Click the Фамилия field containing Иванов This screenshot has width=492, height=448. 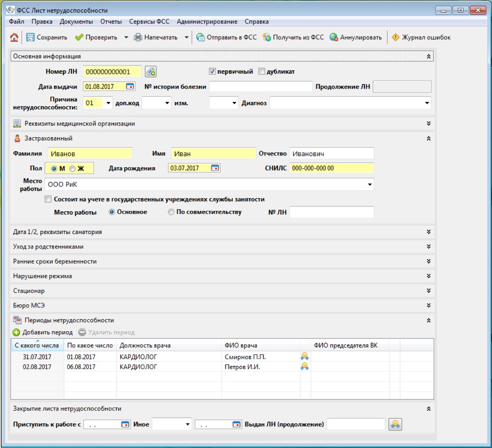90,154
